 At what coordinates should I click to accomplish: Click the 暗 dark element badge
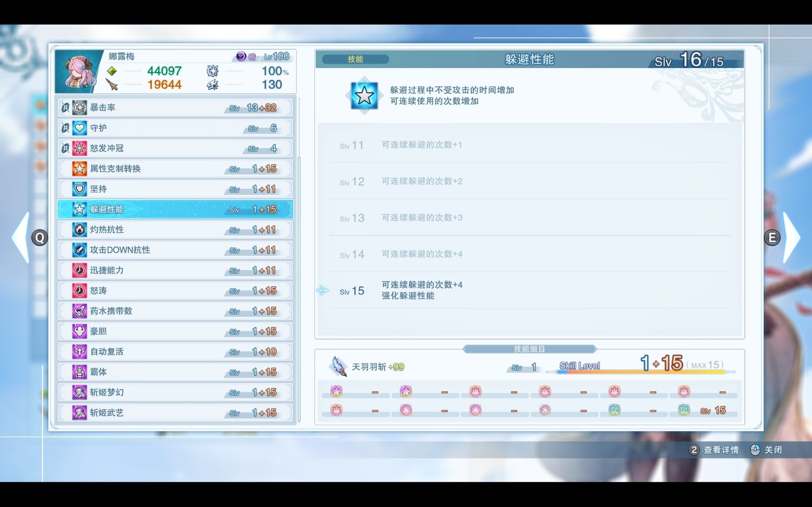pyautogui.click(x=242, y=56)
